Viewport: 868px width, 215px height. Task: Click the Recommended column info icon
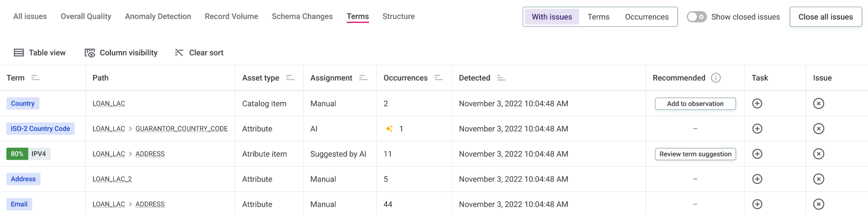coord(716,78)
